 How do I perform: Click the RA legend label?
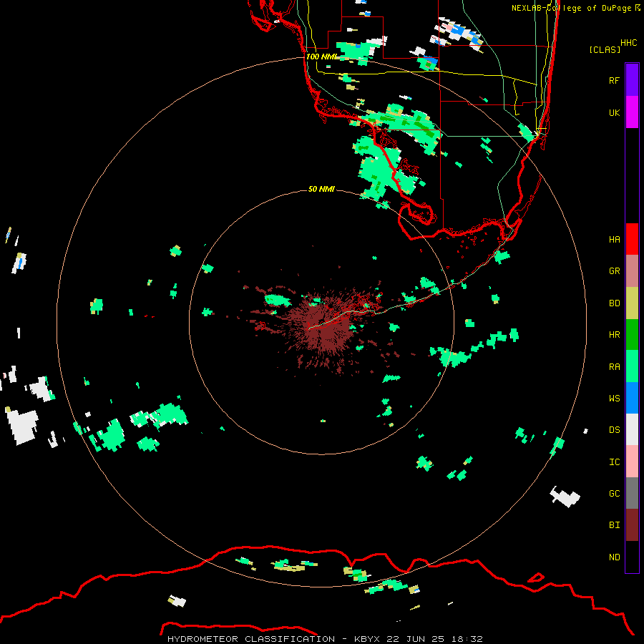(614, 367)
